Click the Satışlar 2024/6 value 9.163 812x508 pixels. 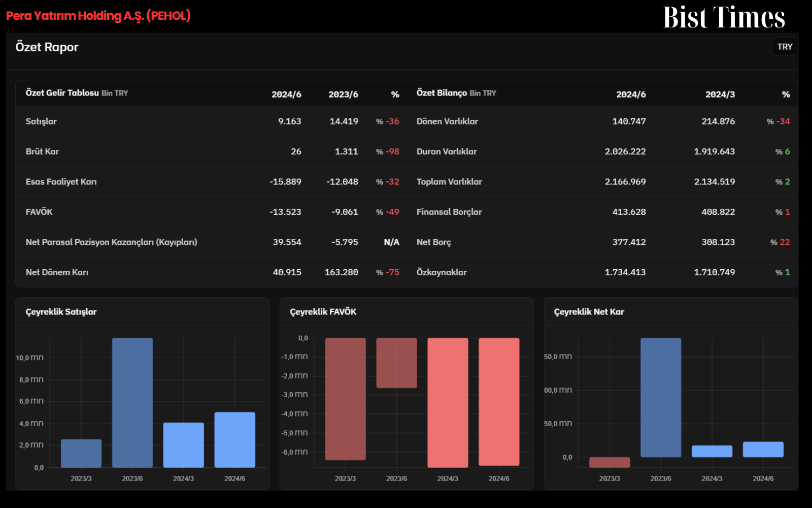coord(289,121)
